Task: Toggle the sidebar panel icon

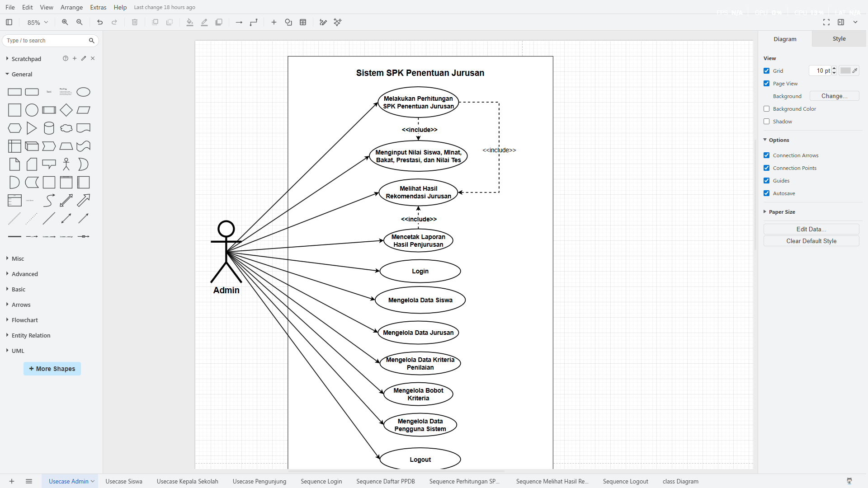Action: coord(9,22)
